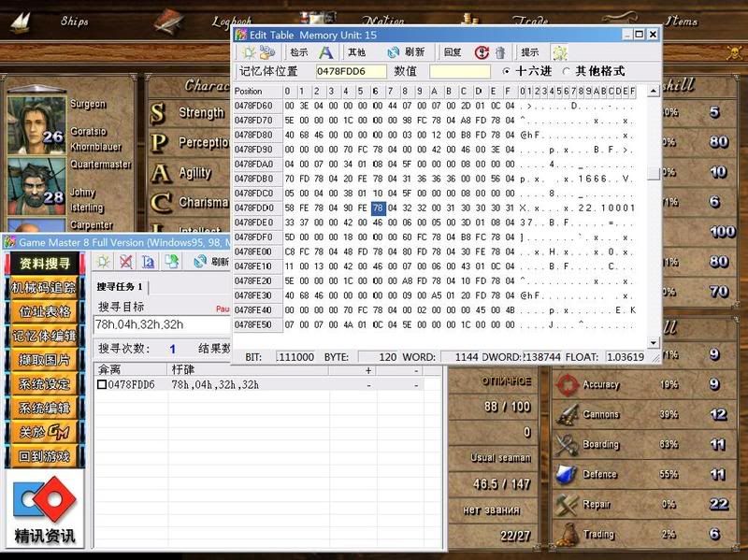The height and width of the screenshot is (560, 748).
Task: Click the Repair skill hammer icon
Action: tap(568, 505)
